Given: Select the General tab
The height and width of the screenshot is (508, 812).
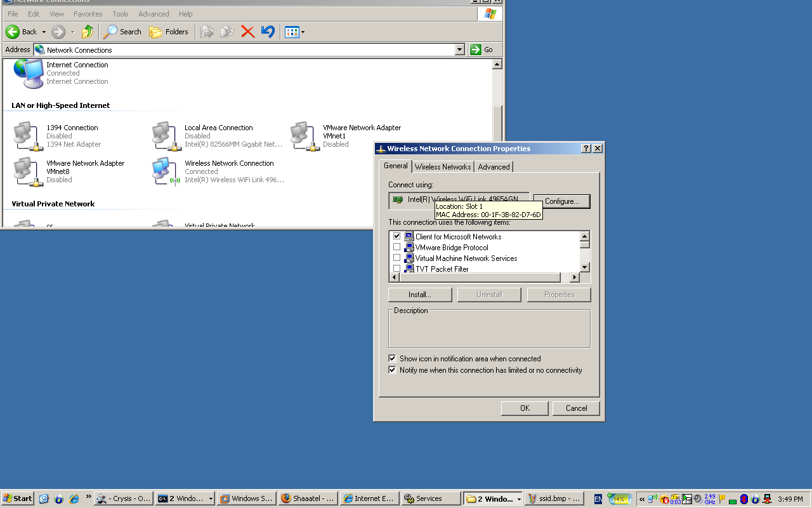Looking at the screenshot, I should pyautogui.click(x=395, y=166).
